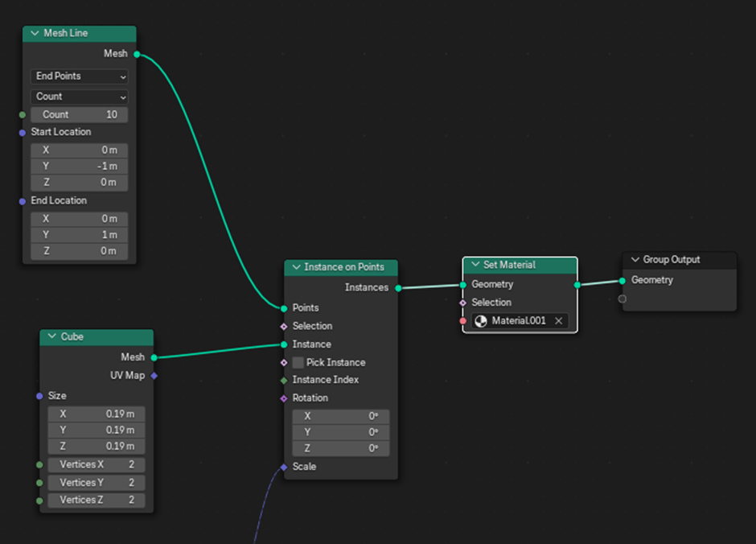The image size is (756, 544).
Task: Open the End Points mode dropdown
Action: (x=80, y=76)
